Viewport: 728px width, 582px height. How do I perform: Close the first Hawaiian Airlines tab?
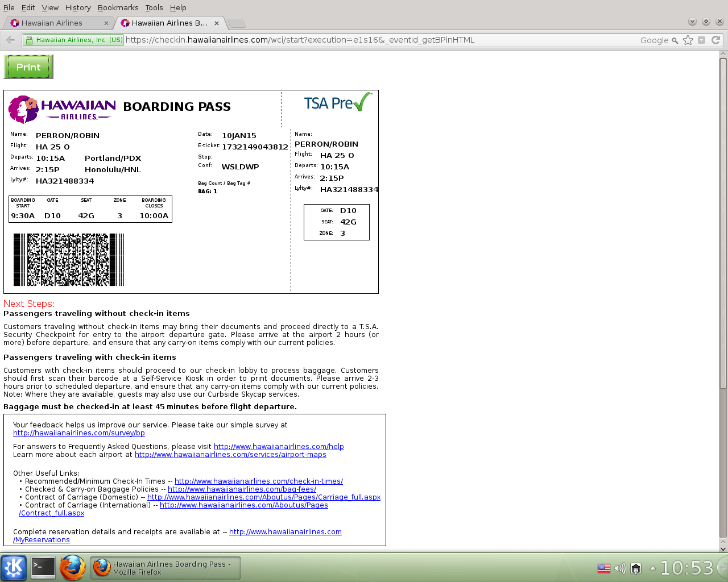tap(106, 23)
